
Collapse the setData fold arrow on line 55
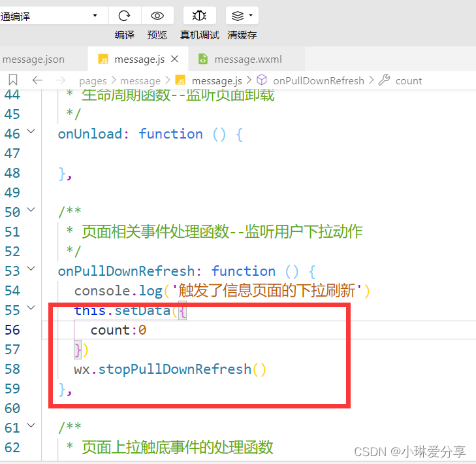(31, 308)
